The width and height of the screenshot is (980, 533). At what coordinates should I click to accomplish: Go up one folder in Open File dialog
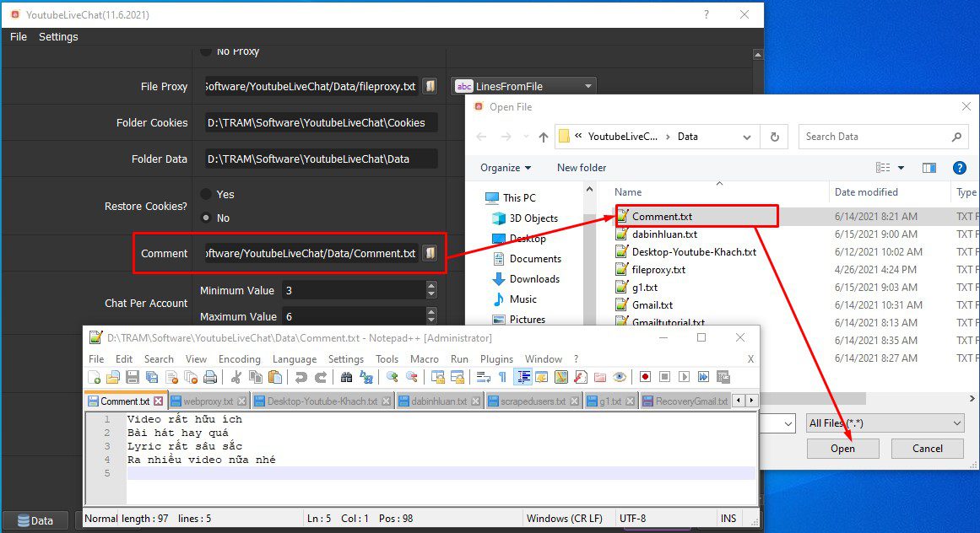click(x=543, y=137)
